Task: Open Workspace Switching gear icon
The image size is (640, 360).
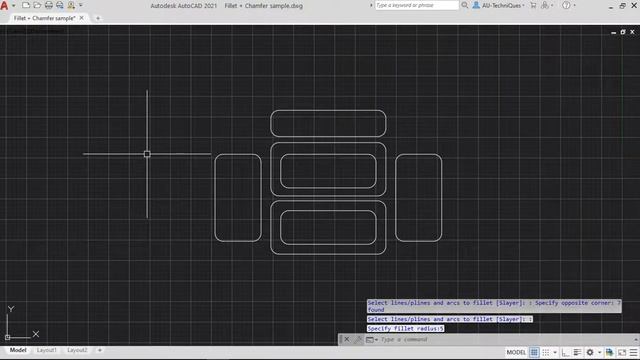Action: tap(590, 352)
